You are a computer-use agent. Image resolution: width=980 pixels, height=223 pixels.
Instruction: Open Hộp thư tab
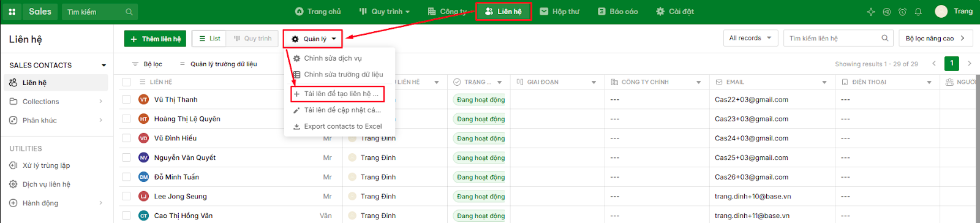pos(559,12)
